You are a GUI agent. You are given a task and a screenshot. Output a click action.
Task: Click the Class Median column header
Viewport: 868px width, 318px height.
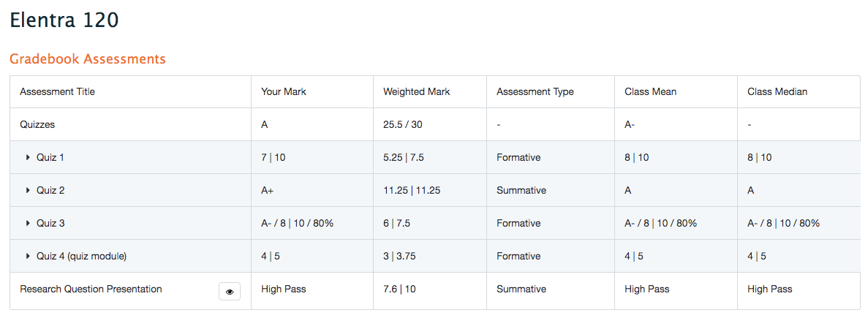pyautogui.click(x=777, y=92)
